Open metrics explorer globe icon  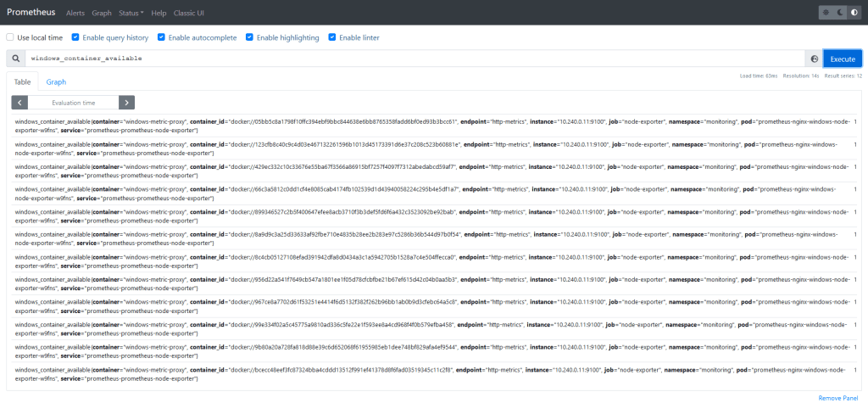pyautogui.click(x=814, y=59)
